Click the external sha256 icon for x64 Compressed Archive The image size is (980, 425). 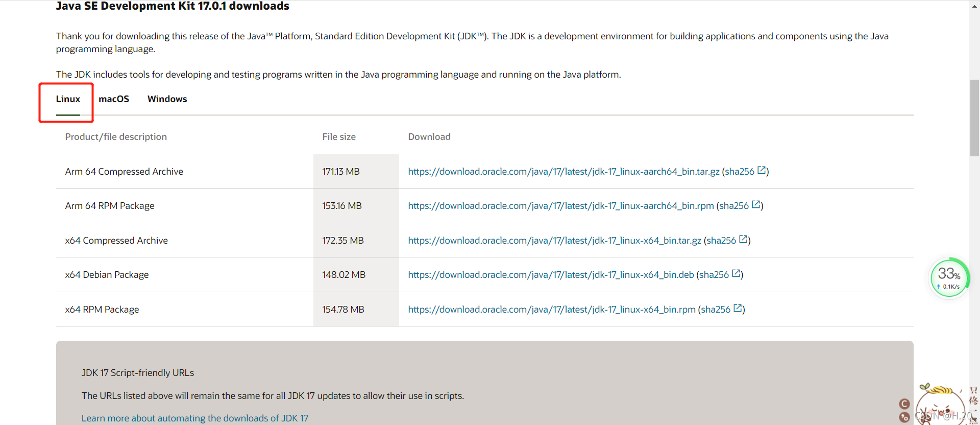[x=743, y=240]
